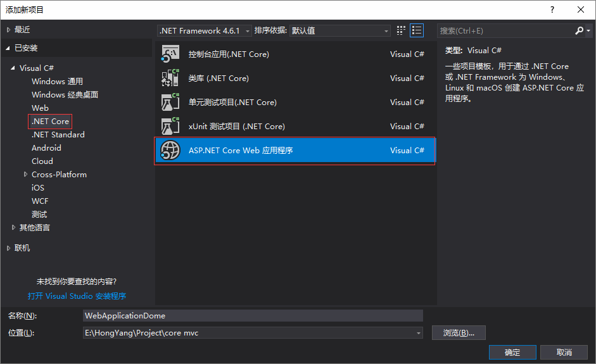Open search options dropdown arrow
The image size is (596, 364).
tap(588, 30)
